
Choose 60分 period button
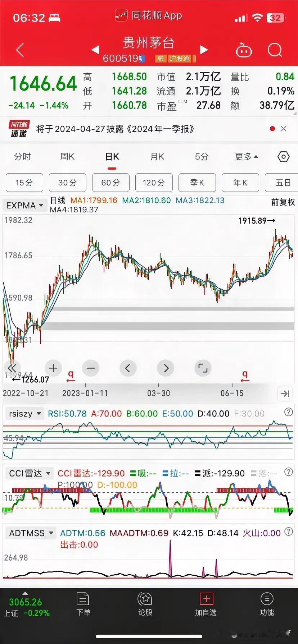111,183
